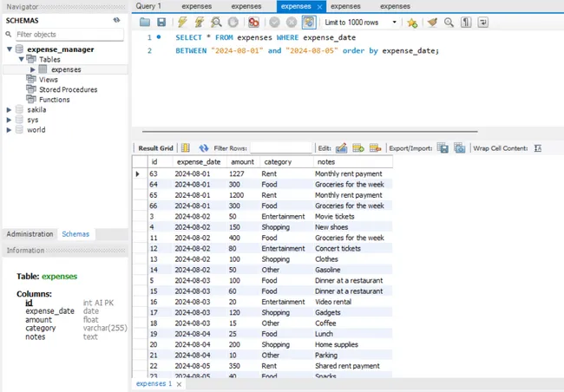The height and width of the screenshot is (392, 564).
Task: Select Views node
Action: [x=49, y=80]
